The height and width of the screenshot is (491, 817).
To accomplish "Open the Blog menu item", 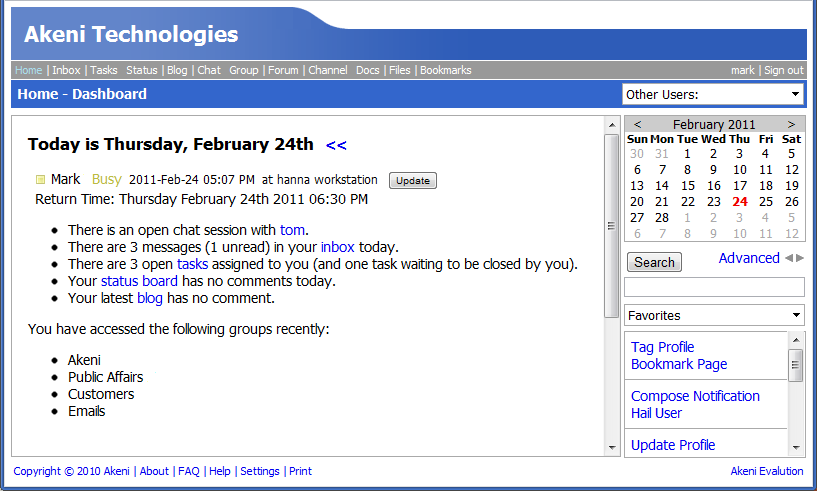I will pyautogui.click(x=177, y=70).
